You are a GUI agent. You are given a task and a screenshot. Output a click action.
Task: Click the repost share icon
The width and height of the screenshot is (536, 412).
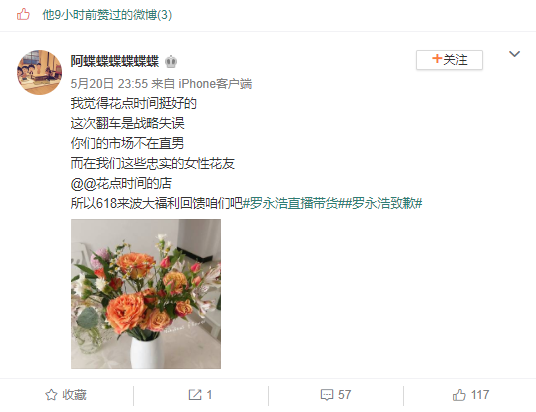pyautogui.click(x=195, y=395)
